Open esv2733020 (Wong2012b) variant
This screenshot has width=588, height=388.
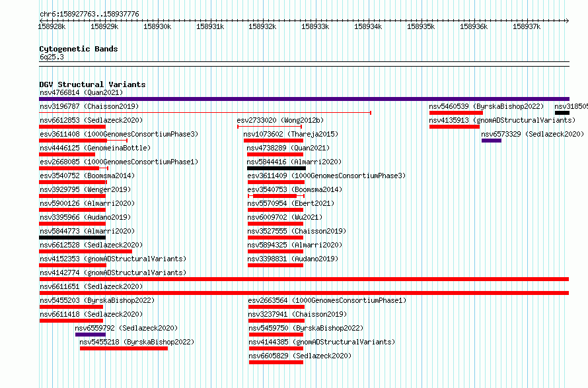coord(280,120)
